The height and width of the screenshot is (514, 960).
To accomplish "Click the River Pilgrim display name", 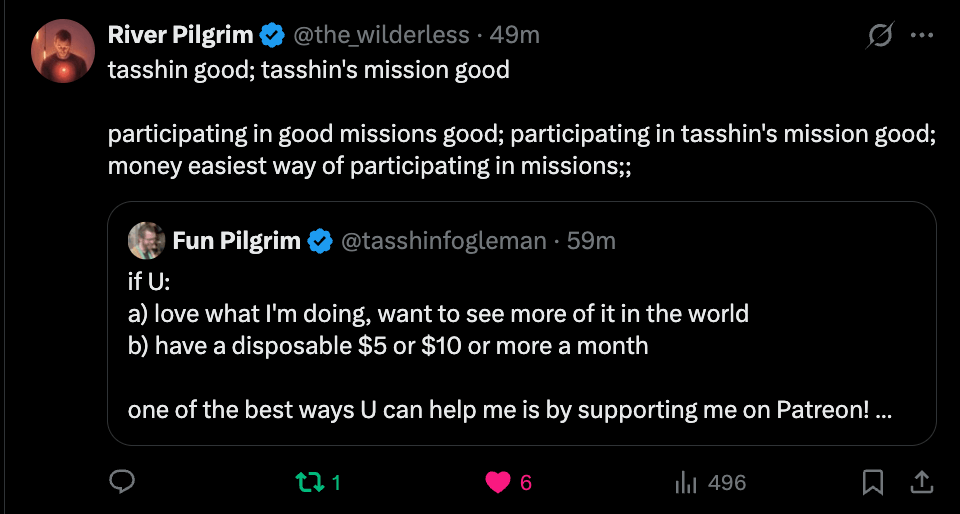I will pos(181,35).
